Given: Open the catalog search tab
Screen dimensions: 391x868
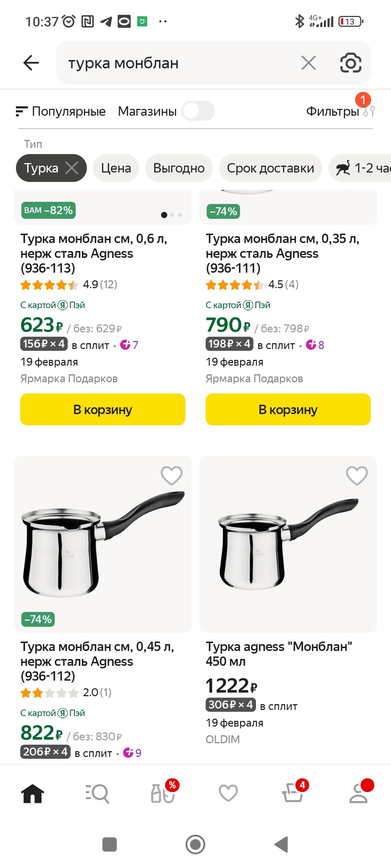Looking at the screenshot, I should [x=97, y=793].
